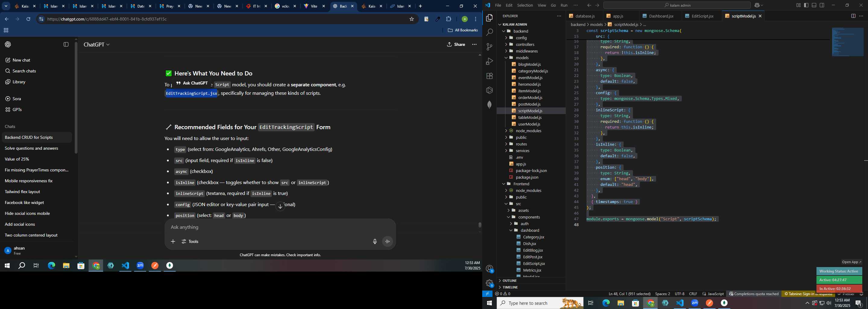Open MongoDB leaf icon in activity bar
This screenshot has height=309, width=868.
click(x=489, y=105)
